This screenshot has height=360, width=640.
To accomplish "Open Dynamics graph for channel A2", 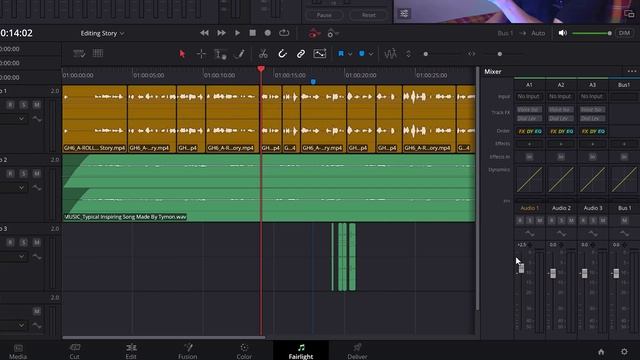I will pos(561,179).
